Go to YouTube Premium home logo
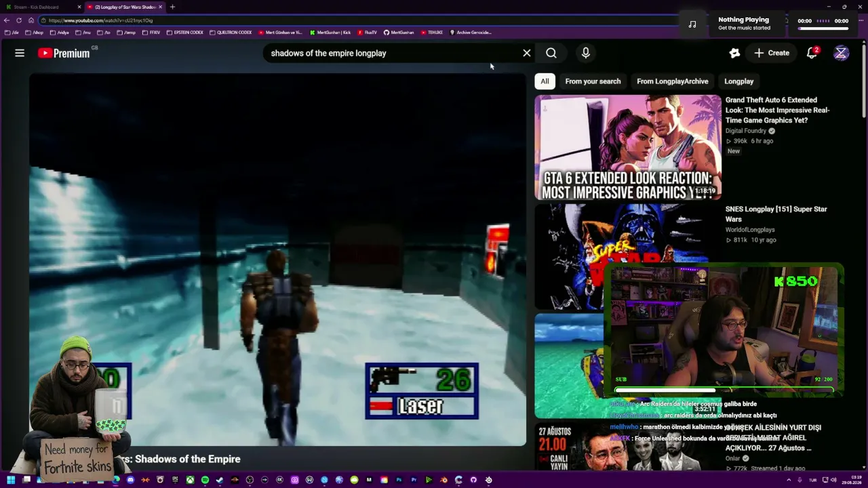This screenshot has width=868, height=488. (x=64, y=53)
